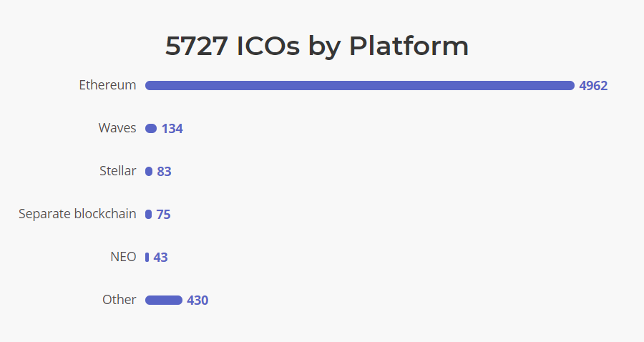The height and width of the screenshot is (342, 644).
Task: Click the 83 value next to Stellar
Action: point(164,172)
